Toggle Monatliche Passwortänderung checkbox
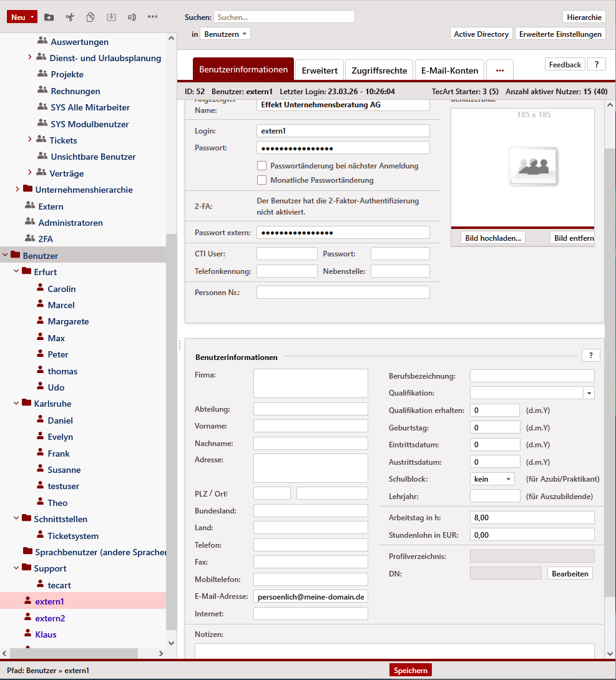Image resolution: width=616 pixels, height=680 pixels. pyautogui.click(x=262, y=180)
